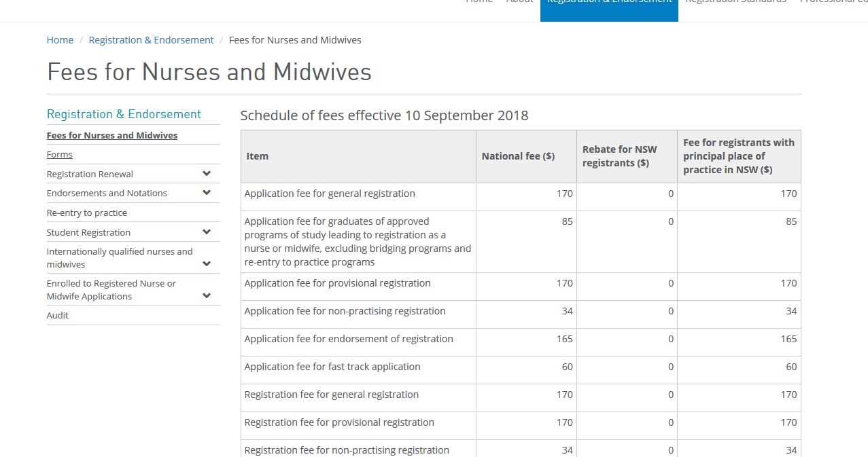Open the Student Registration sidebar link

click(x=88, y=232)
